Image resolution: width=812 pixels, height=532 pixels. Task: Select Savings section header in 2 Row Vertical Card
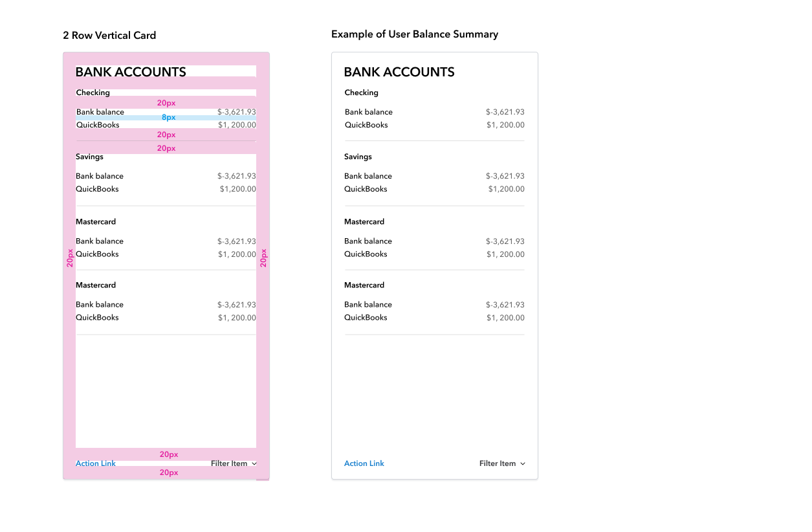[x=89, y=157]
